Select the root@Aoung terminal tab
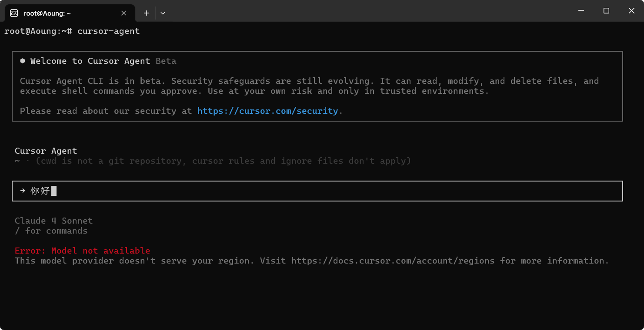Image resolution: width=644 pixels, height=330 pixels. pyautogui.click(x=70, y=13)
